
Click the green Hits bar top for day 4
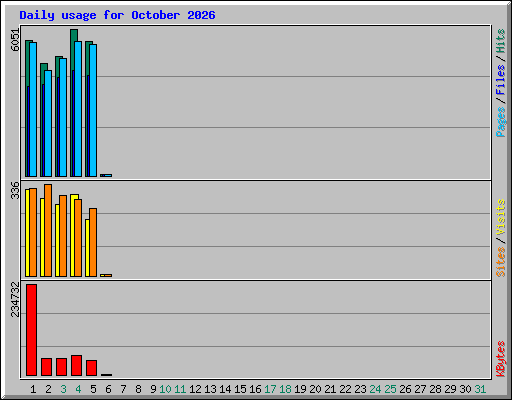point(74,35)
